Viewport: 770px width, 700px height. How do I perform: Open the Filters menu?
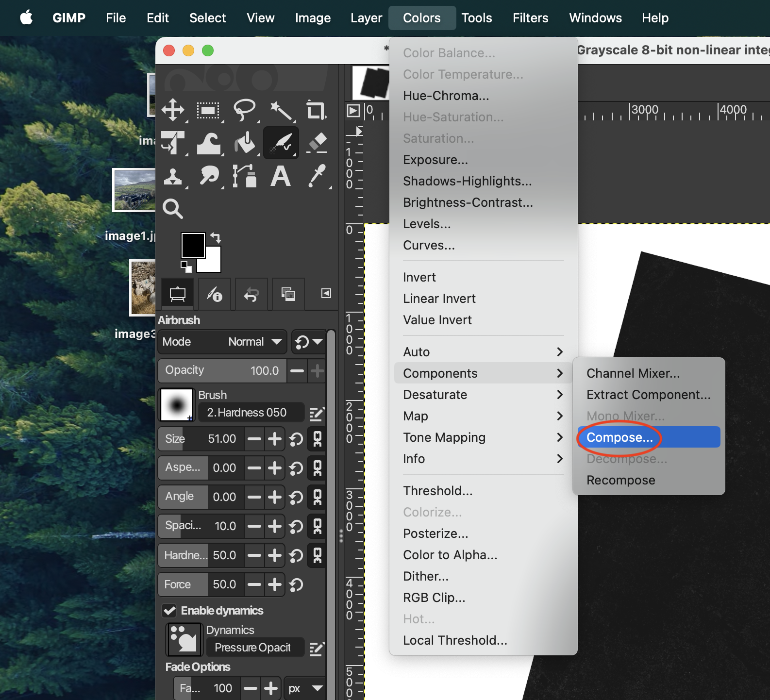pos(530,18)
